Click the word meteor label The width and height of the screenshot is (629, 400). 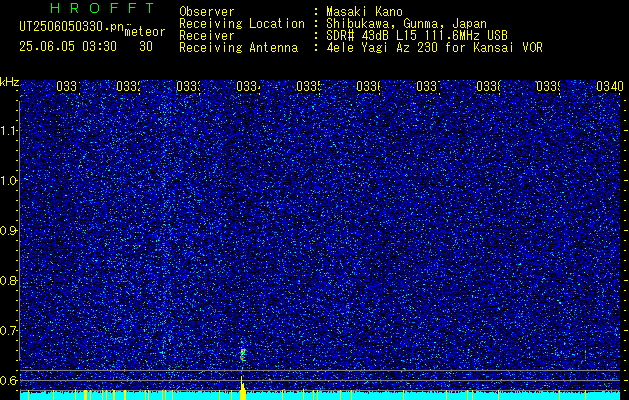pyautogui.click(x=145, y=32)
